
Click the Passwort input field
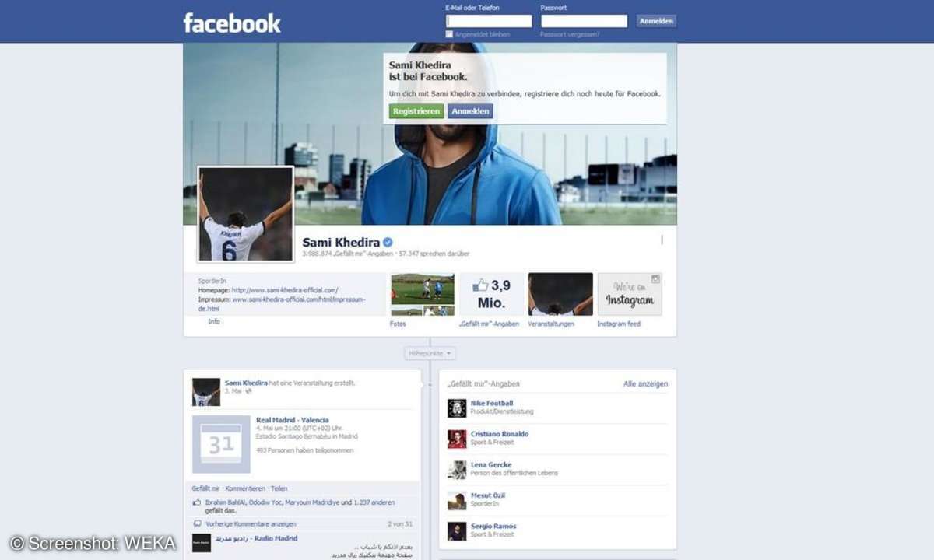[x=584, y=19]
